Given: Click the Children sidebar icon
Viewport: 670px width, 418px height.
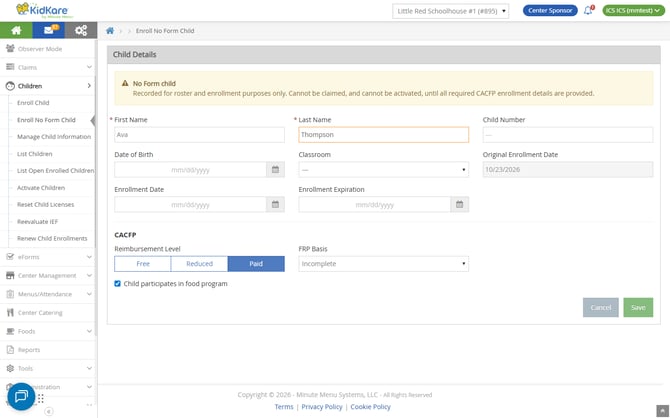Looking at the screenshot, I should pos(10,86).
